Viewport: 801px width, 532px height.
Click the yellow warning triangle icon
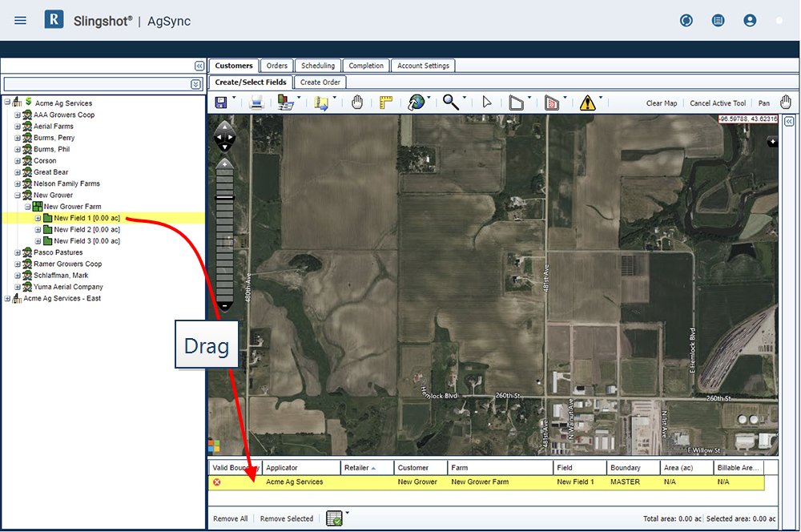(587, 103)
